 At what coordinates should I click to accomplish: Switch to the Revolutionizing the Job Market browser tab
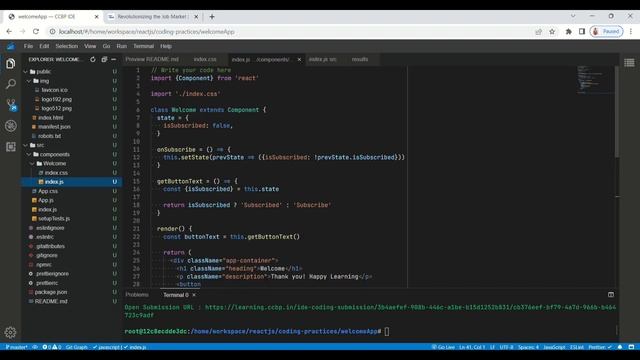[153, 17]
